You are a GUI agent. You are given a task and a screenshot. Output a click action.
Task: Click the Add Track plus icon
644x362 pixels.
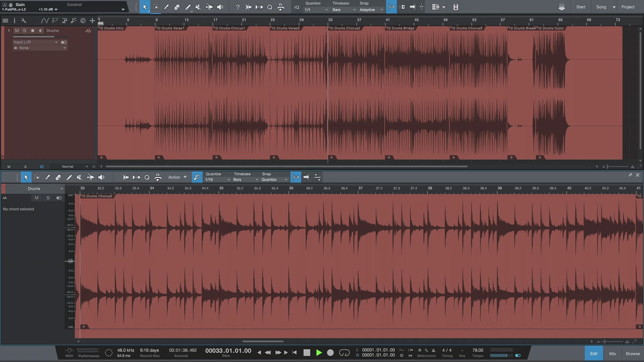(x=92, y=20)
